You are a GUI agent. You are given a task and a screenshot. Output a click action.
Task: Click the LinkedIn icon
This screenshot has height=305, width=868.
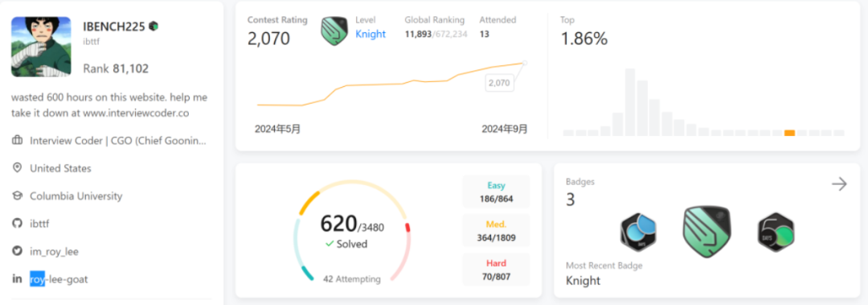[17, 279]
